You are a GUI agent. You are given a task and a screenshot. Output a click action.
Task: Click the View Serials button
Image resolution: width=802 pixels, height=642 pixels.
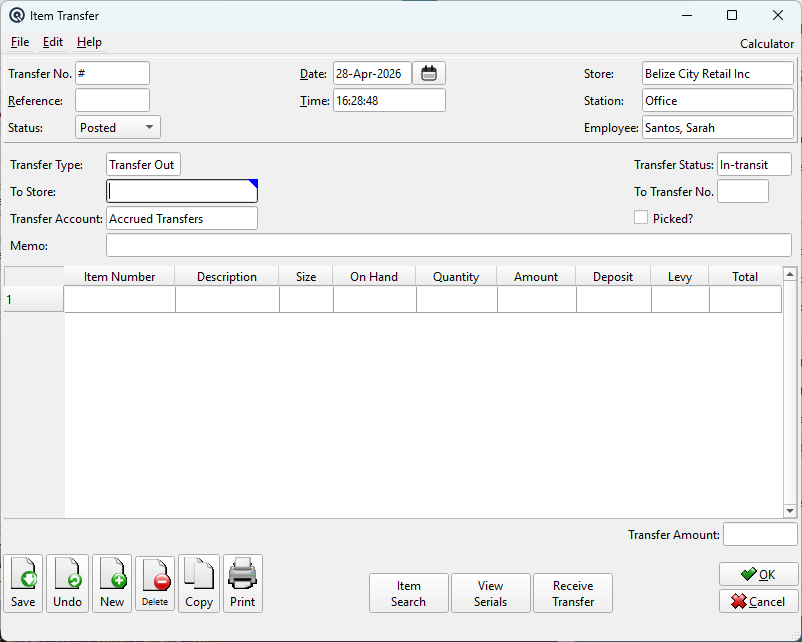click(491, 593)
